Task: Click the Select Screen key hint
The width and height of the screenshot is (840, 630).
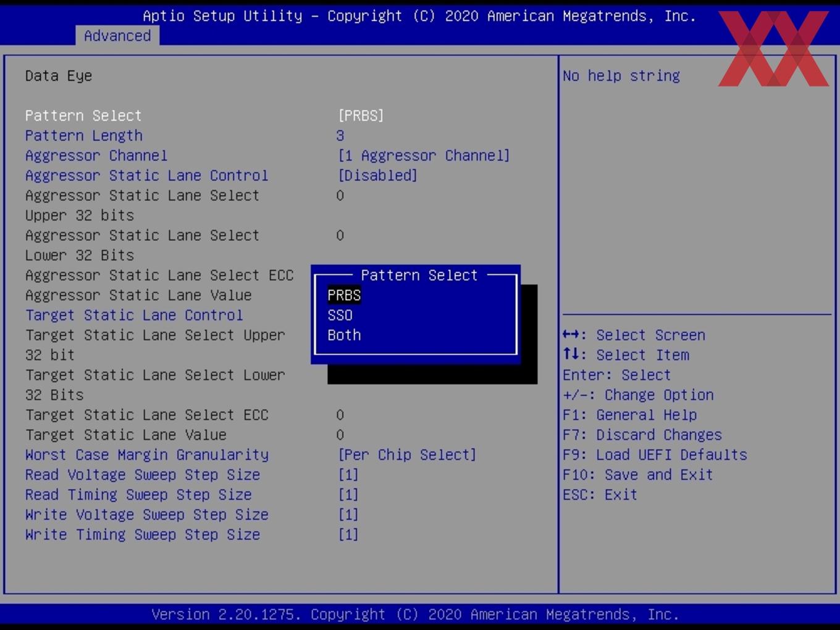Action: pyautogui.click(x=634, y=335)
